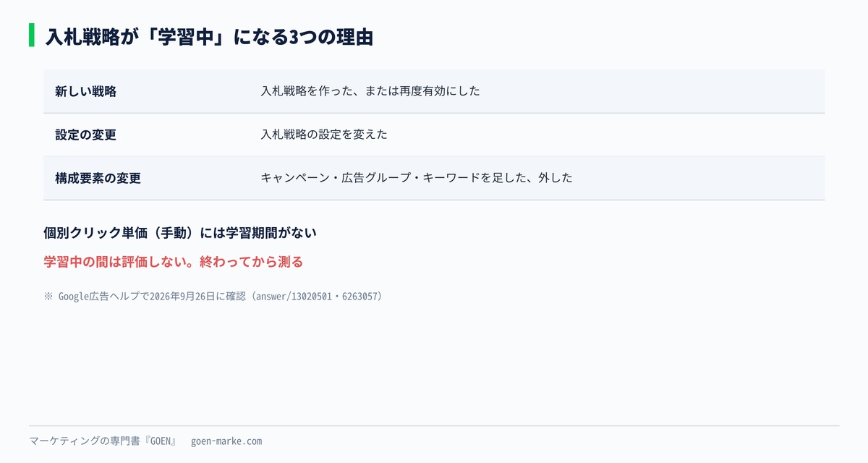Click the text 入札戦略を作った、または再度有効にした

point(370,91)
